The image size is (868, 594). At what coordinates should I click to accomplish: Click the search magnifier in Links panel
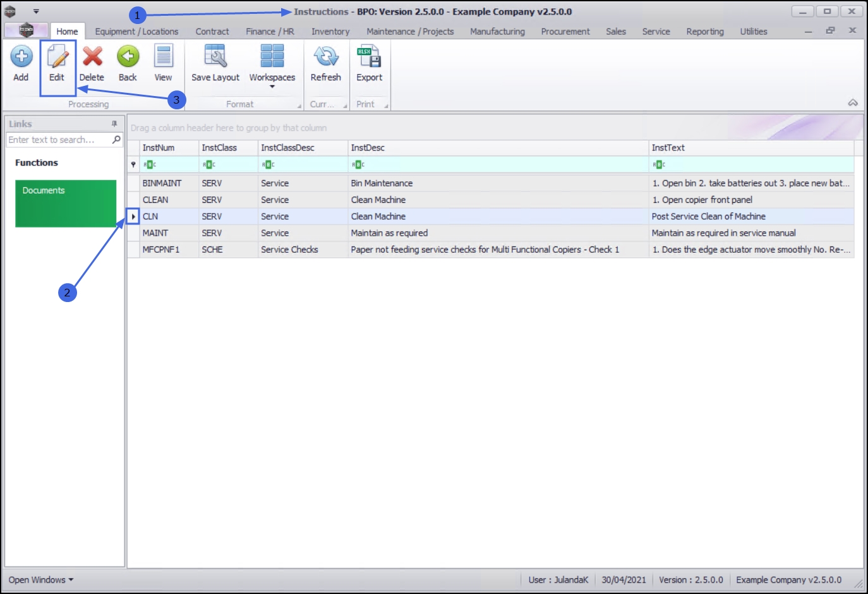point(116,140)
